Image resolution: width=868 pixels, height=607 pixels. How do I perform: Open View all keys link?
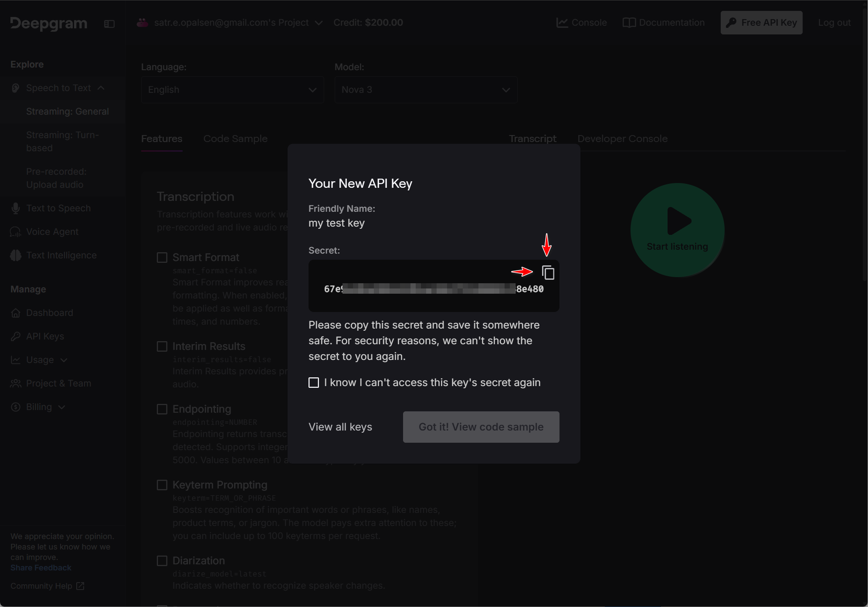340,427
